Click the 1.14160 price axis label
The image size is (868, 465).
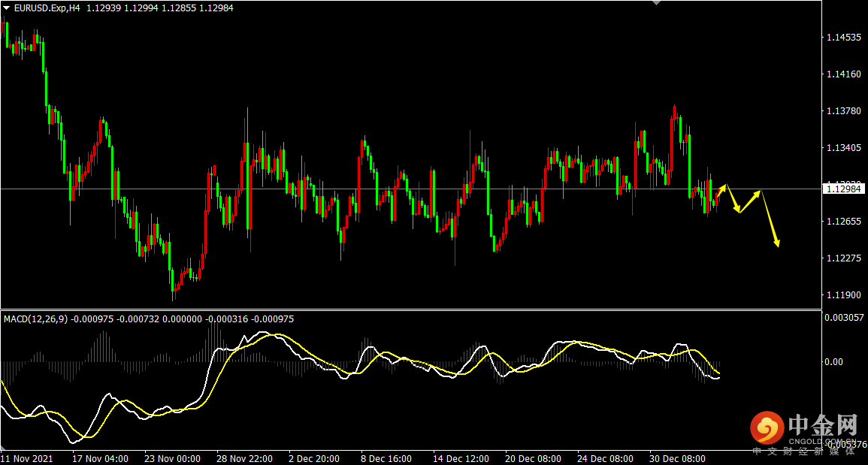pos(844,74)
